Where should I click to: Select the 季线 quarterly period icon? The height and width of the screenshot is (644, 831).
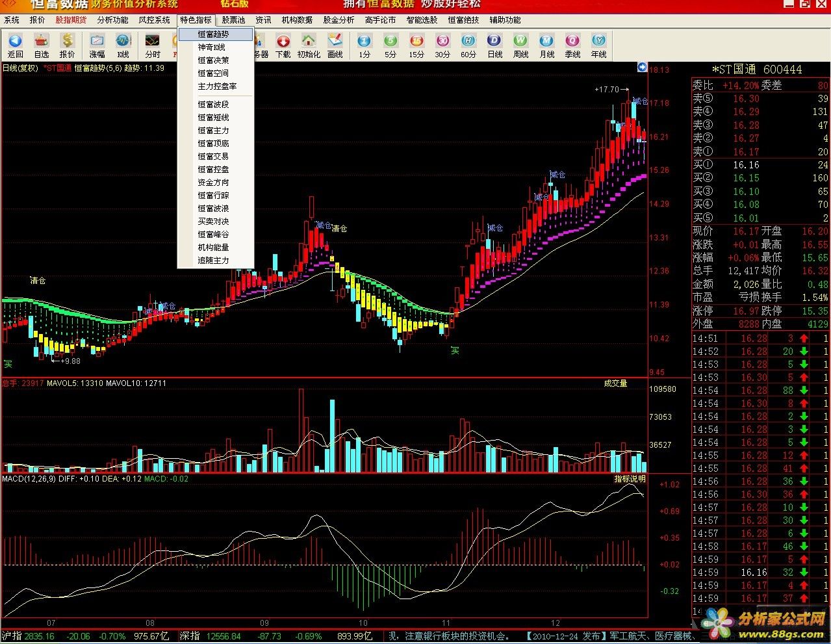point(572,41)
